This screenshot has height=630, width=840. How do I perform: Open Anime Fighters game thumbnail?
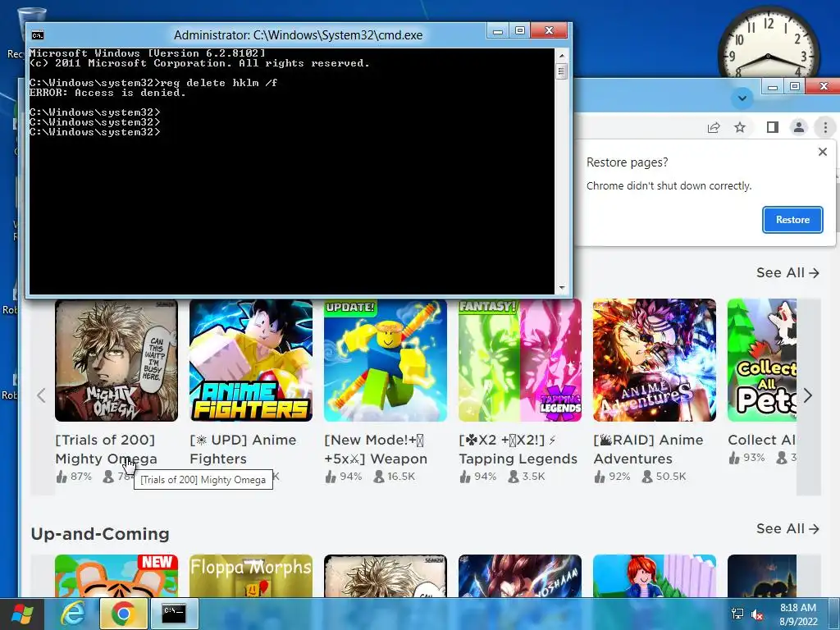click(251, 360)
